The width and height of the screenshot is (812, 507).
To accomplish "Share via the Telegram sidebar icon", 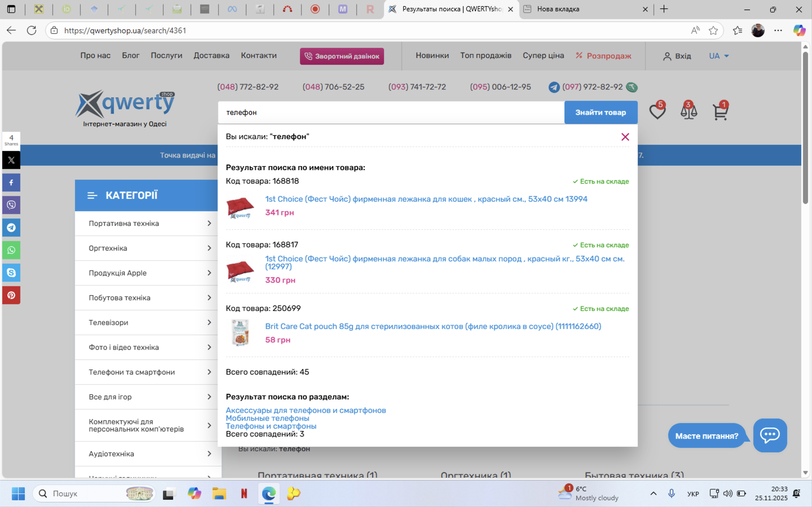I will coord(11,228).
